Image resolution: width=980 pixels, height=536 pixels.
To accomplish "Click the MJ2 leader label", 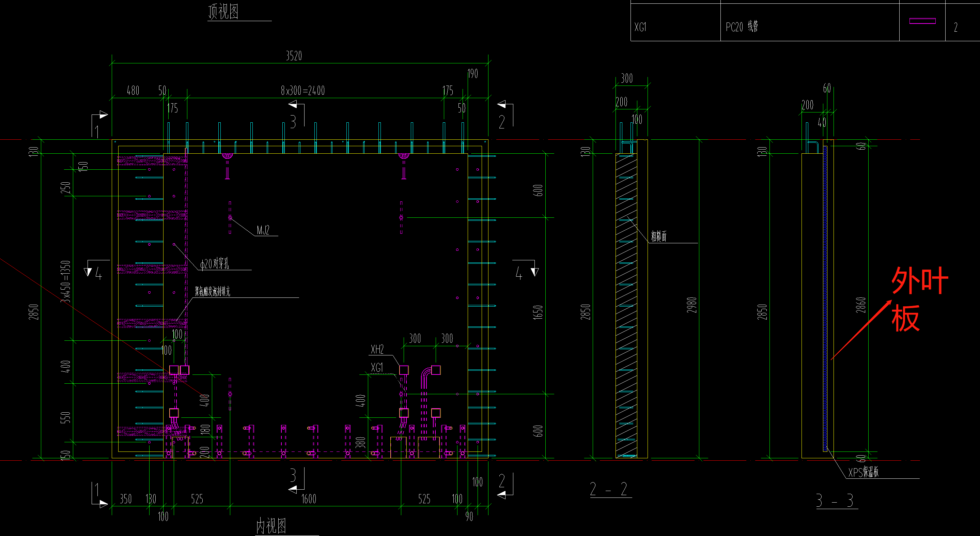I will point(263,230).
